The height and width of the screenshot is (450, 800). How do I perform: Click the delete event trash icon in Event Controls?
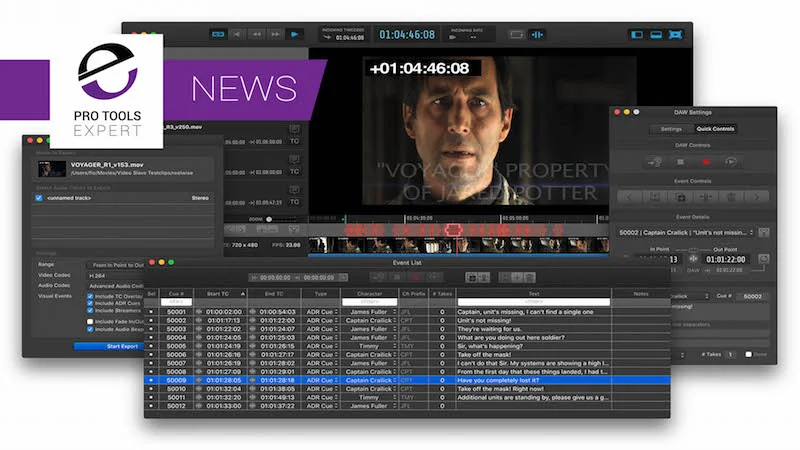click(731, 197)
